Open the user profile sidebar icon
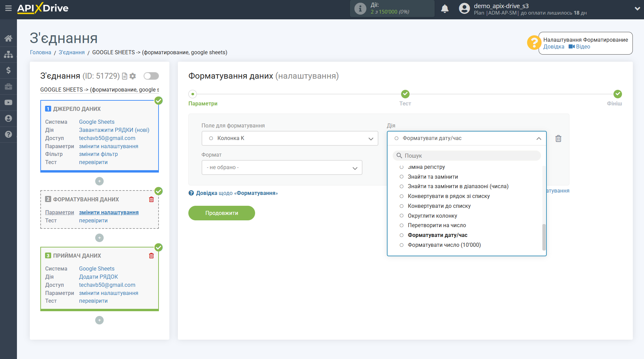This screenshot has width=644, height=359. coord(8,118)
